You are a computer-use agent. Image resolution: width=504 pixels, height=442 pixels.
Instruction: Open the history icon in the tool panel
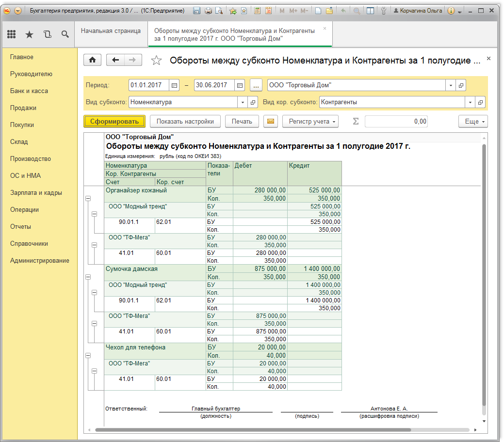click(x=47, y=34)
